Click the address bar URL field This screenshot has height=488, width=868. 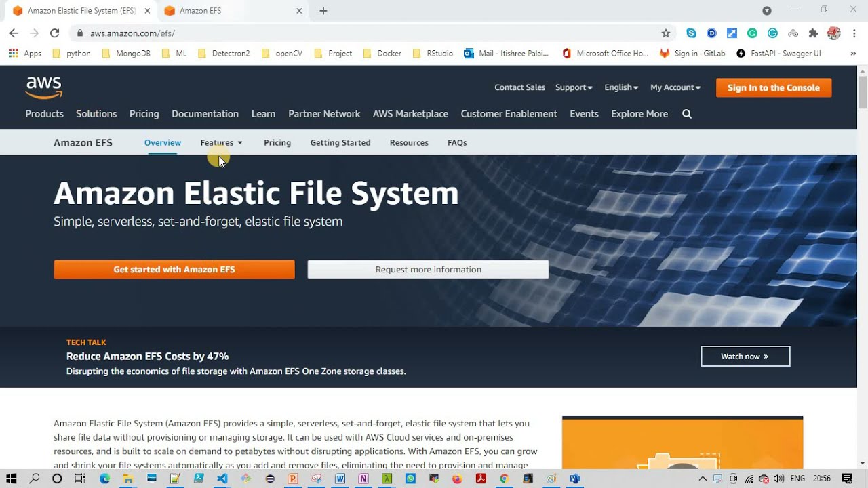(x=373, y=33)
